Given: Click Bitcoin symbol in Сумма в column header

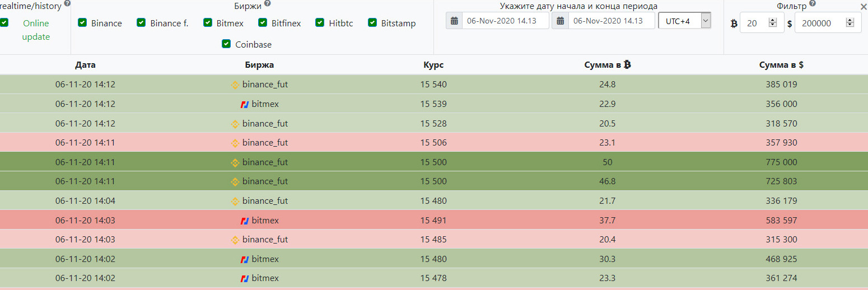Looking at the screenshot, I should coord(627,65).
